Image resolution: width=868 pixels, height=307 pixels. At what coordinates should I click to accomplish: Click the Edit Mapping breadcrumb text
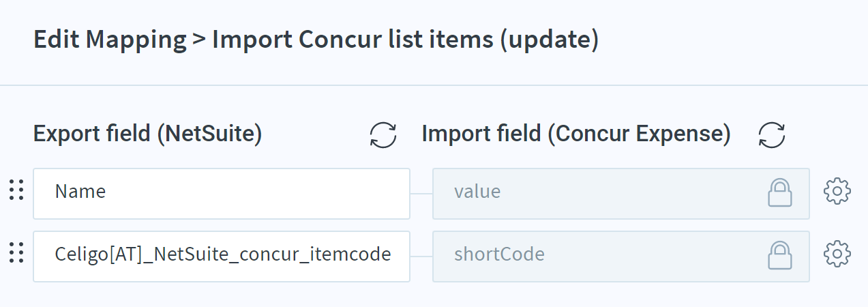(110, 40)
